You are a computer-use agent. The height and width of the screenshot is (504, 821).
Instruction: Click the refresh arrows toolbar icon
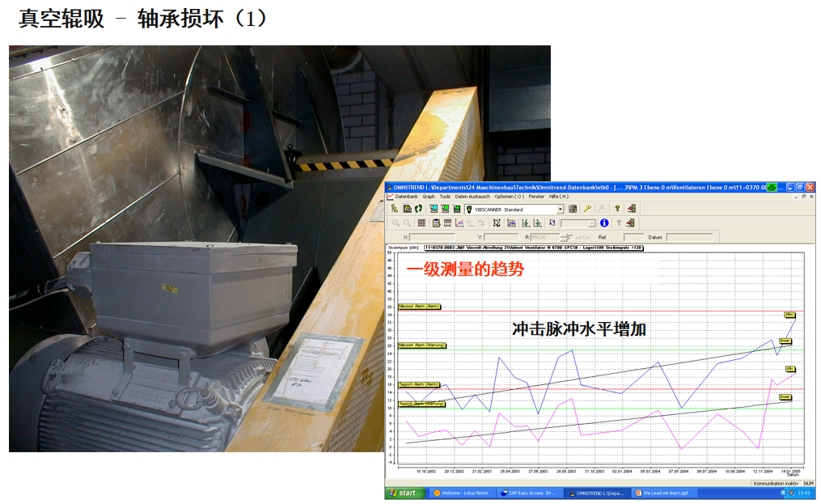(552, 222)
